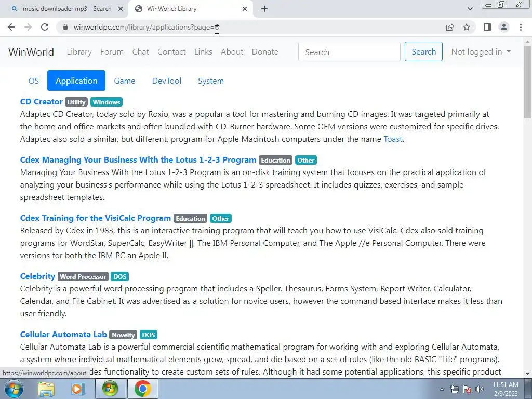Expand the Not logged in dropdown
The image size is (532, 399).
pyautogui.click(x=481, y=52)
